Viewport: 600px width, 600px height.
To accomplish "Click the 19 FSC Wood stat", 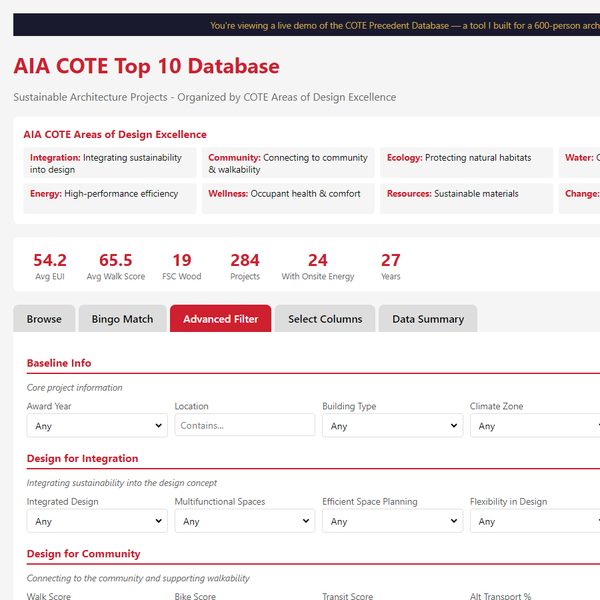I will [182, 266].
